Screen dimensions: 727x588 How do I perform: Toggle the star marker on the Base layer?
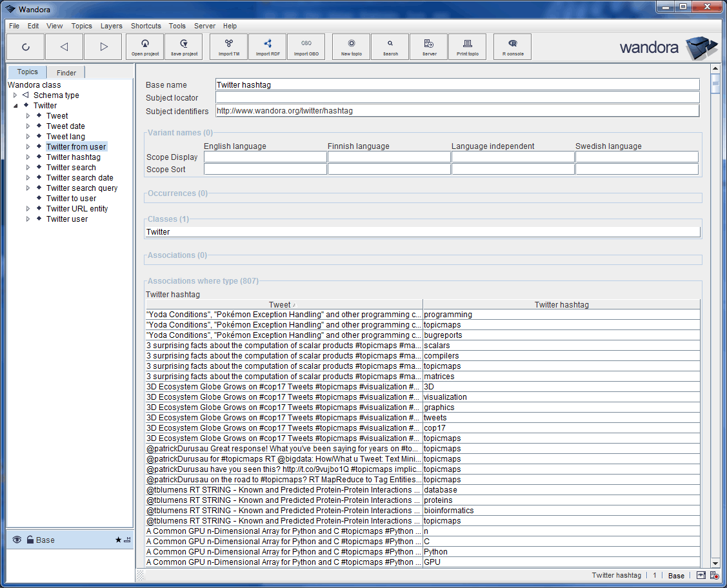click(x=118, y=540)
